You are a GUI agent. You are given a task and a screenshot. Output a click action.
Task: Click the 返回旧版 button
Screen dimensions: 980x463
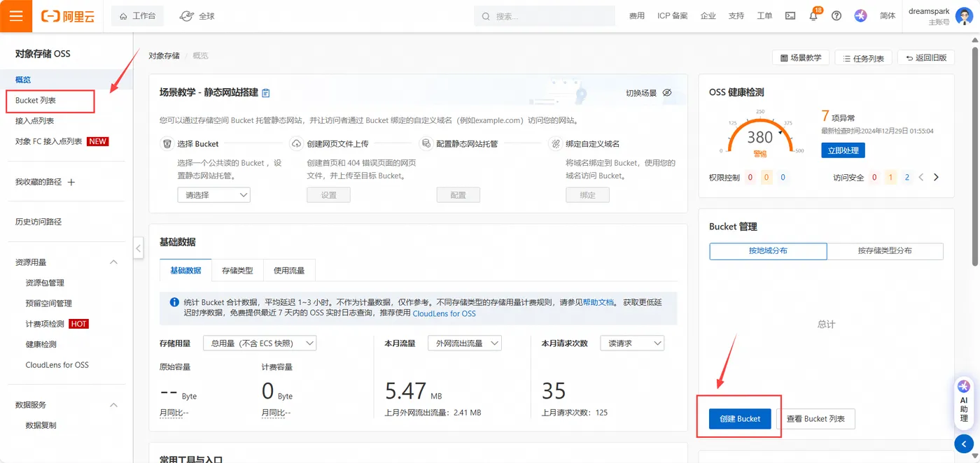pyautogui.click(x=926, y=58)
